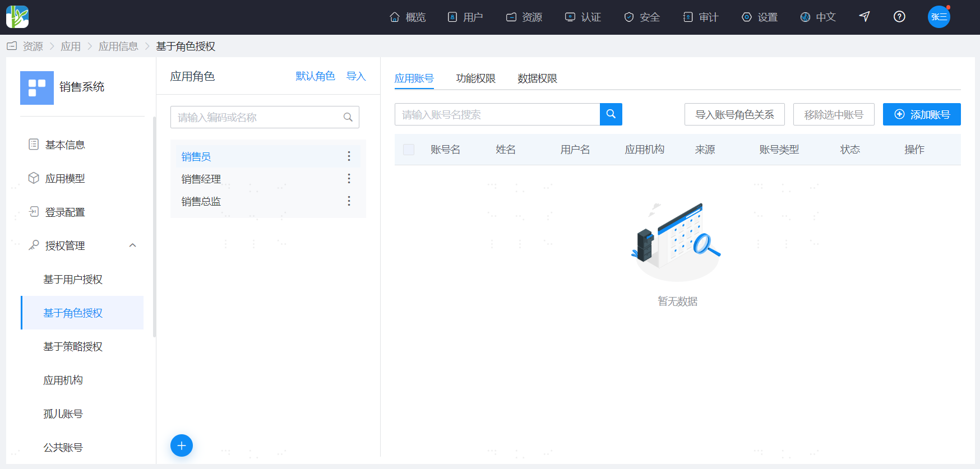Click the round blue plus add-role button
This screenshot has width=980, height=469.
pyautogui.click(x=182, y=445)
